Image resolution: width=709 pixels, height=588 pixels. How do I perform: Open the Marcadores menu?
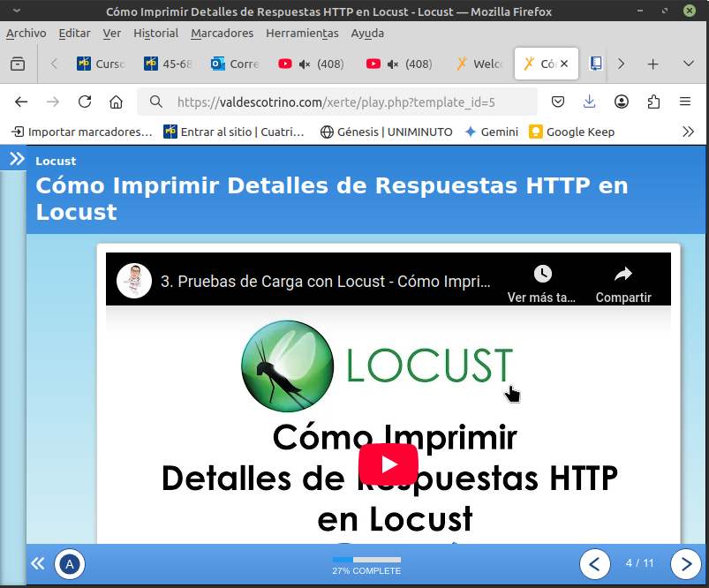(x=222, y=33)
